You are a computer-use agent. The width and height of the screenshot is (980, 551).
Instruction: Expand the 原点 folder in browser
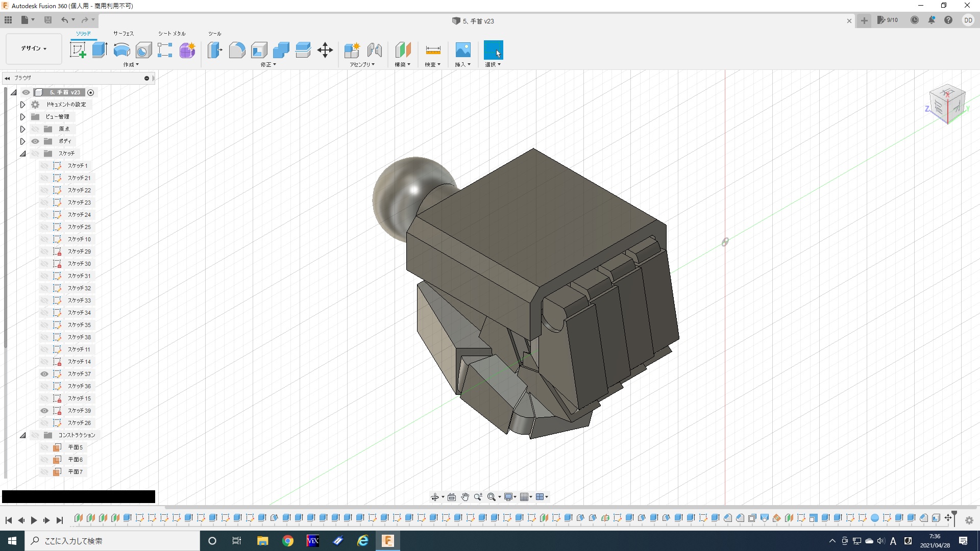[x=22, y=129]
